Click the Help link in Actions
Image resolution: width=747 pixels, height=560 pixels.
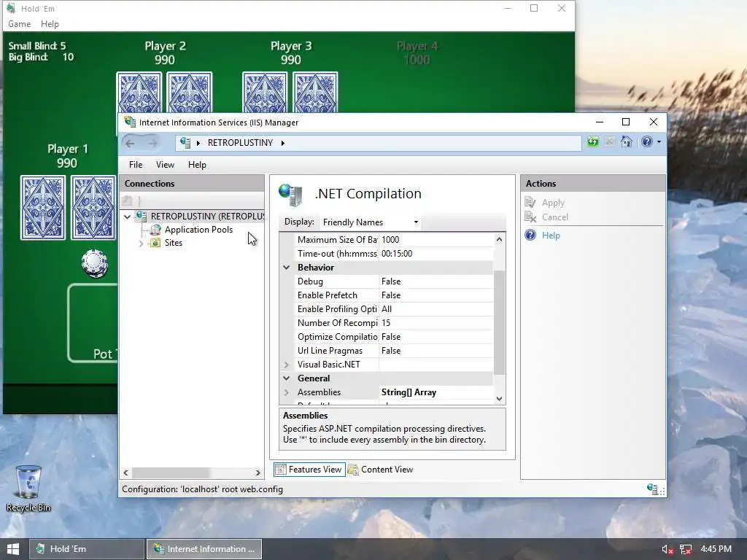click(551, 236)
